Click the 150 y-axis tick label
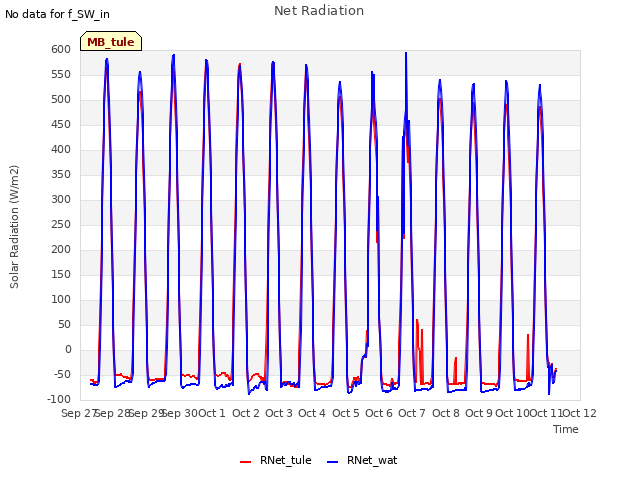 (61, 274)
